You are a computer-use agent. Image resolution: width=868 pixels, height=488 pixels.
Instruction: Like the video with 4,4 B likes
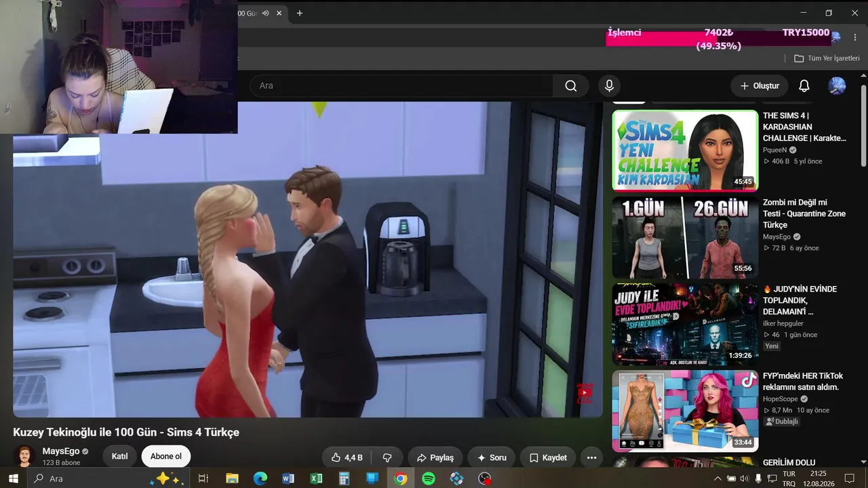pyautogui.click(x=347, y=457)
